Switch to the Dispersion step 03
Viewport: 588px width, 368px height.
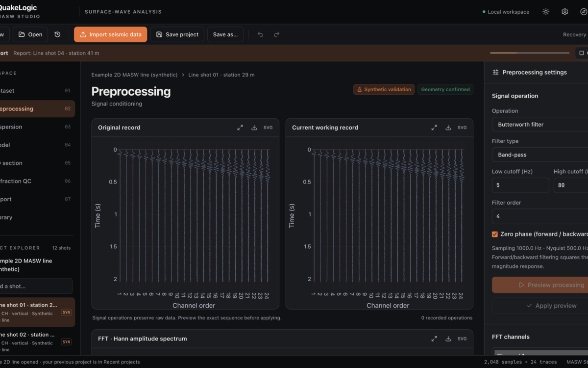pos(37,127)
